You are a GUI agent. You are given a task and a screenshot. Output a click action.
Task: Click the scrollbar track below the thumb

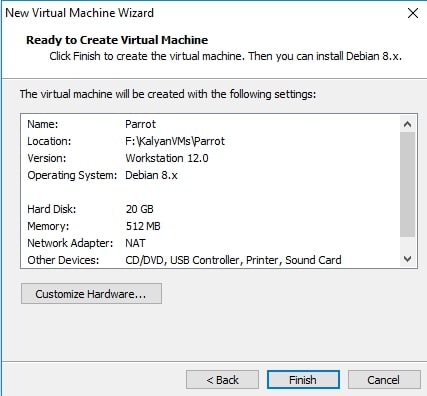coord(407,244)
